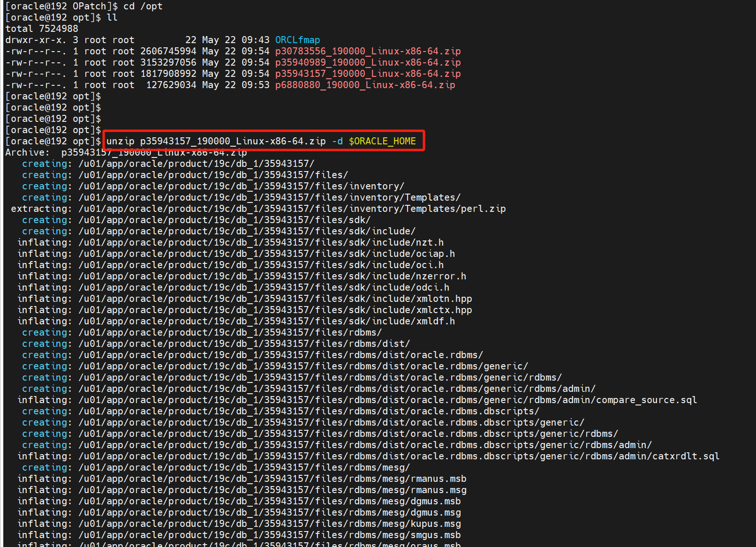
Task: Click path ending mesg/smgus.msb
Action: [x=270, y=535]
